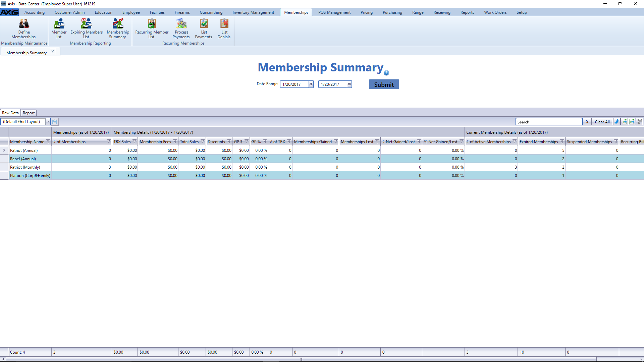The image size is (644, 362).
Task: Switch to the Report view tab
Action: (29, 113)
